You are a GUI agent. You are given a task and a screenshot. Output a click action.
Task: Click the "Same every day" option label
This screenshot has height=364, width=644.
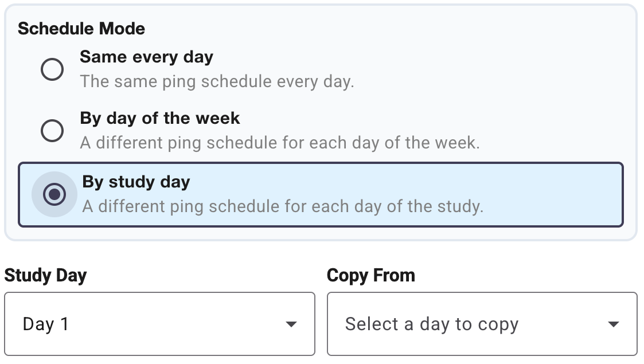pyautogui.click(x=146, y=57)
